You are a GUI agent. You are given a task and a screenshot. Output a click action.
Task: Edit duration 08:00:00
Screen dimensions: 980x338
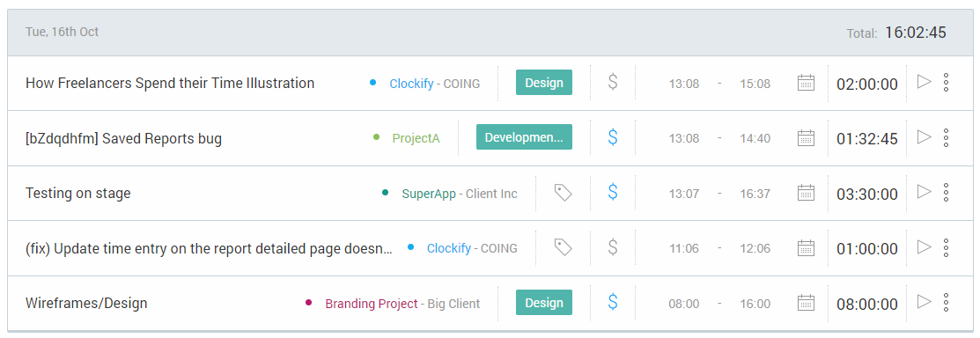(x=867, y=305)
